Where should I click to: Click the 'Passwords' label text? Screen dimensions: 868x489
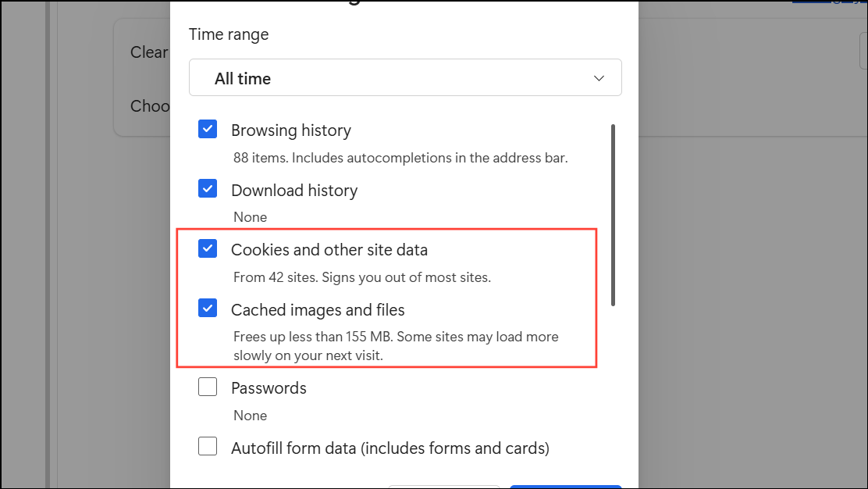click(x=269, y=387)
